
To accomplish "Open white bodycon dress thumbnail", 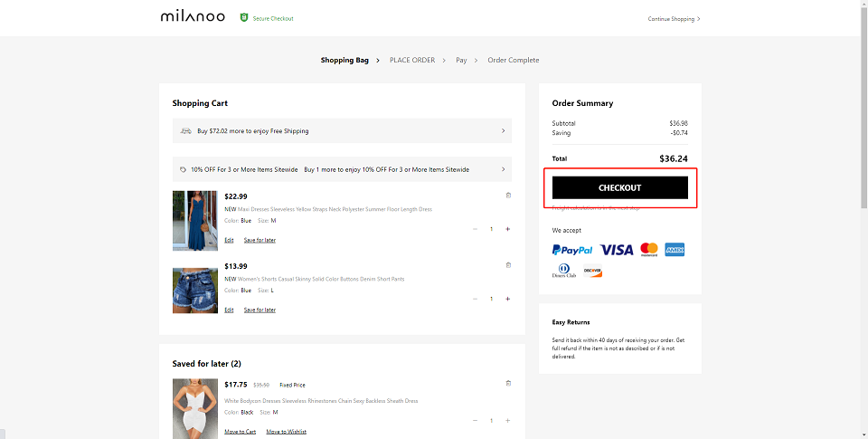I will pos(195,408).
